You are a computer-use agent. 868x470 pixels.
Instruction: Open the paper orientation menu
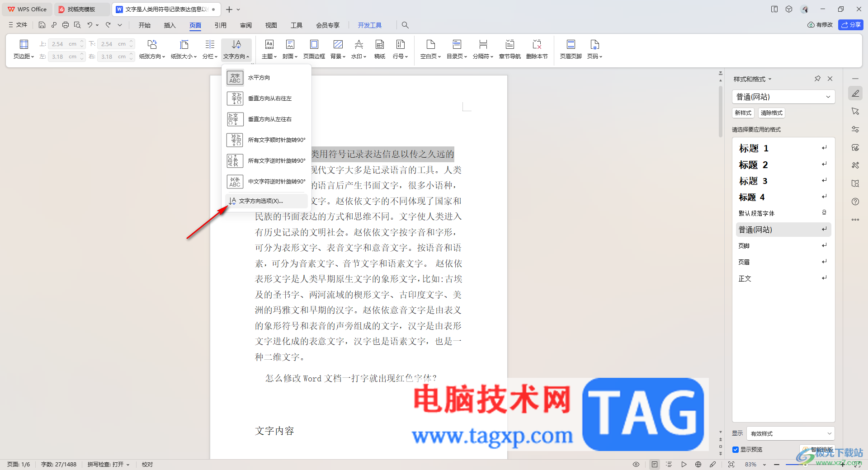coord(152,49)
